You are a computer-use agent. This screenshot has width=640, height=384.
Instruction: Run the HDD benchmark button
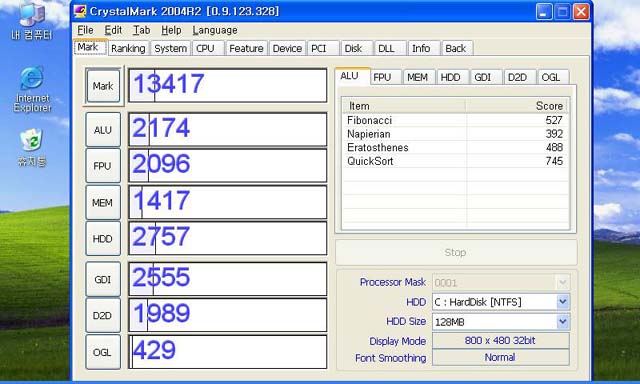tap(103, 239)
